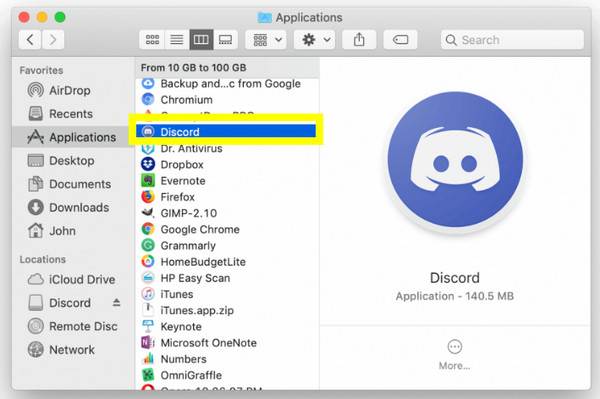Select the highlighted Discord app row
The height and width of the screenshot is (399, 600).
click(x=226, y=132)
